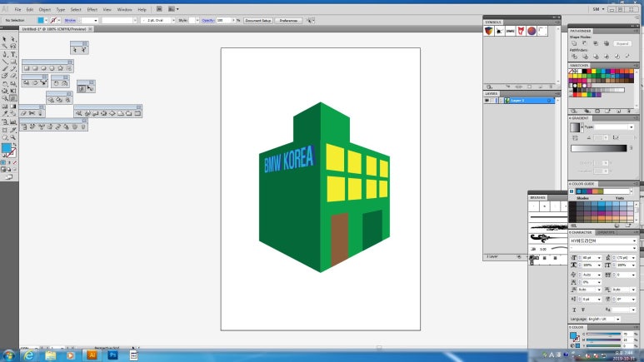This screenshot has height=362, width=644.
Task: Click the Opacity link in the control bar
Action: coord(207,20)
